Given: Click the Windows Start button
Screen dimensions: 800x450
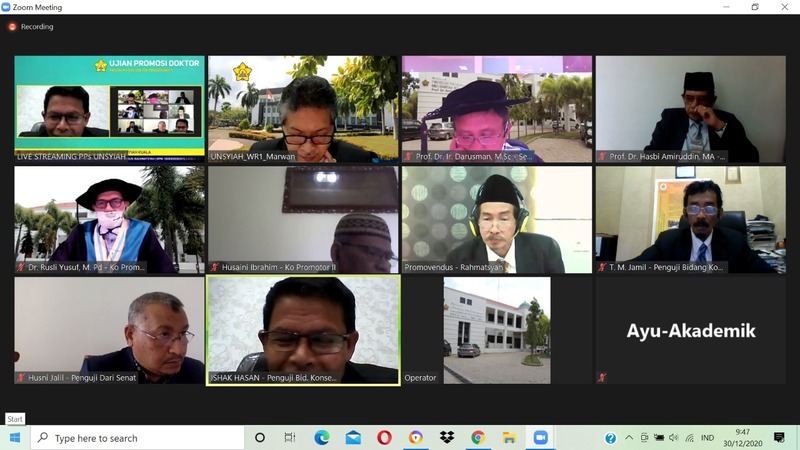Looking at the screenshot, I should click(x=15, y=438).
